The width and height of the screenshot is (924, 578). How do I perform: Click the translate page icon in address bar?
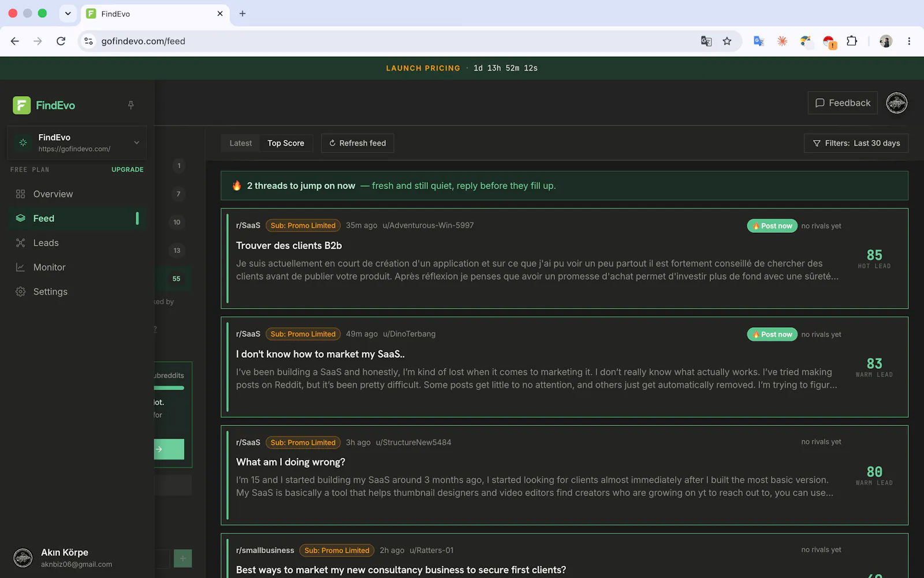(x=706, y=41)
